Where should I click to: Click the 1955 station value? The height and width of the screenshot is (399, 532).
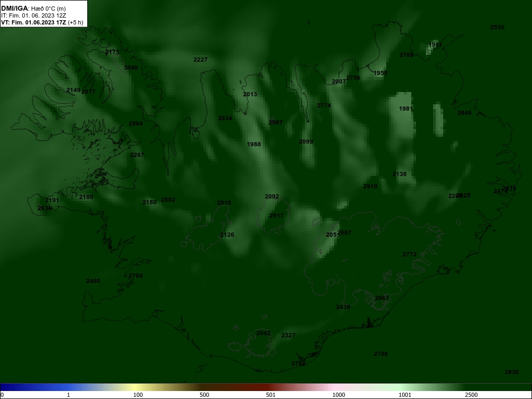tap(380, 73)
